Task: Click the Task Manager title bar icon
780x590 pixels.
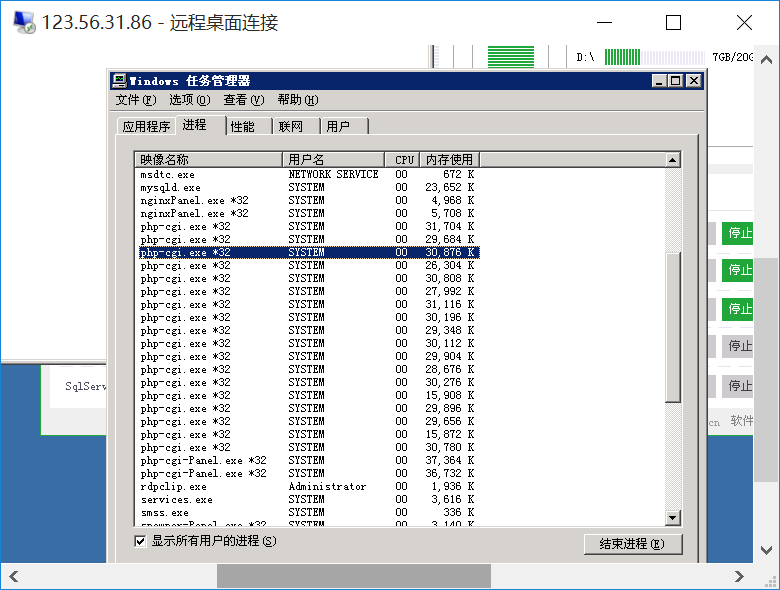Action: point(119,81)
